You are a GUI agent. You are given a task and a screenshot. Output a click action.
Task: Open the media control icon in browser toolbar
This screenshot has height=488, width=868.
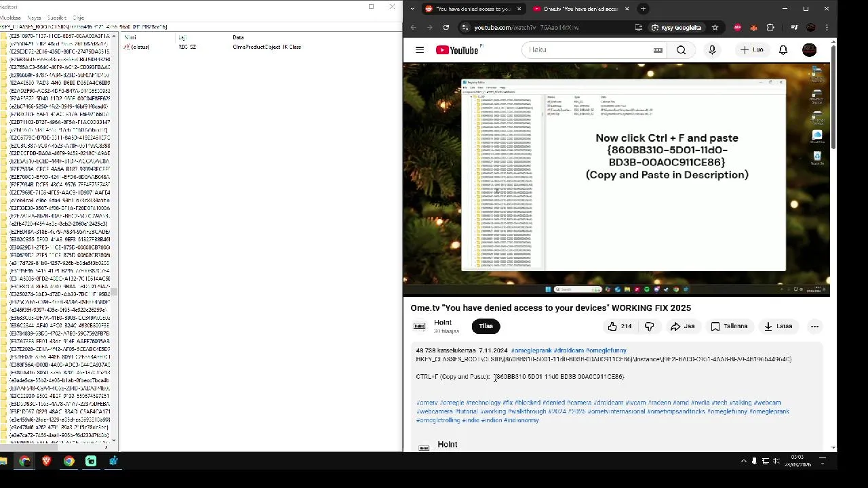click(x=794, y=27)
